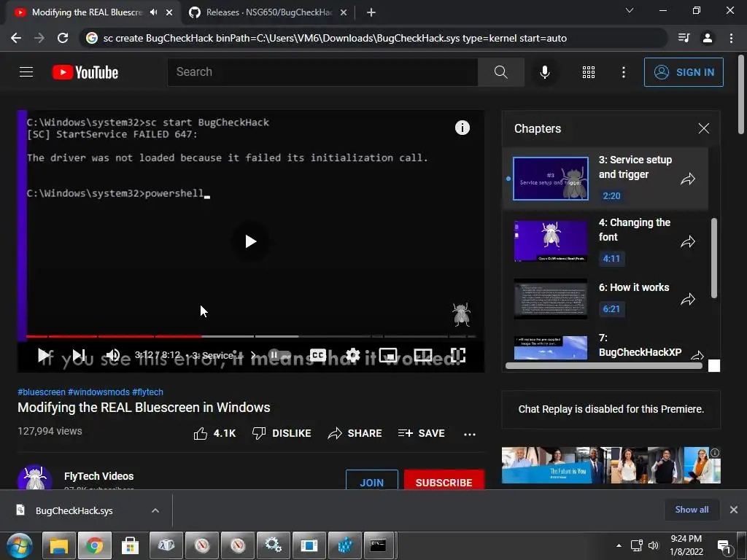The image size is (747, 560).
Task: Click the JOIN button
Action: click(x=371, y=480)
